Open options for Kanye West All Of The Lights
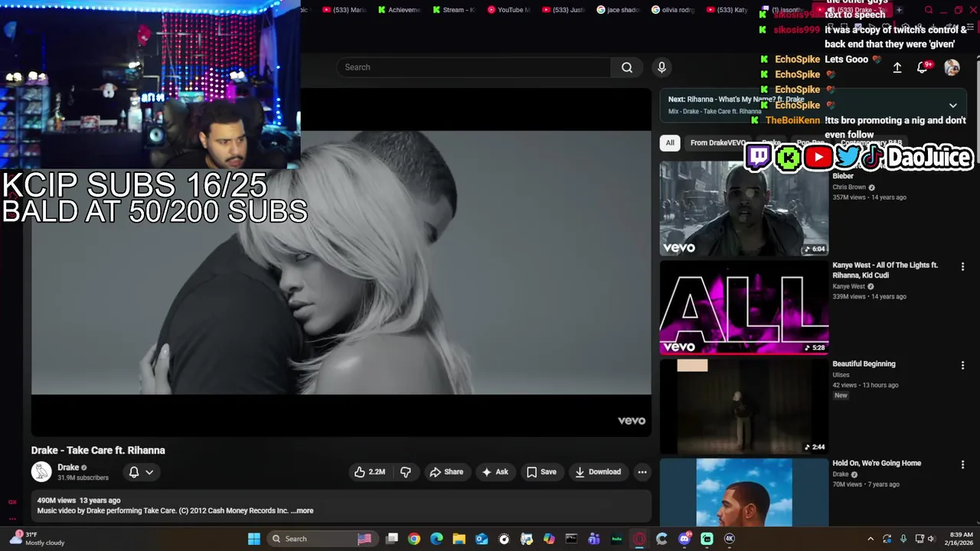 pos(962,267)
